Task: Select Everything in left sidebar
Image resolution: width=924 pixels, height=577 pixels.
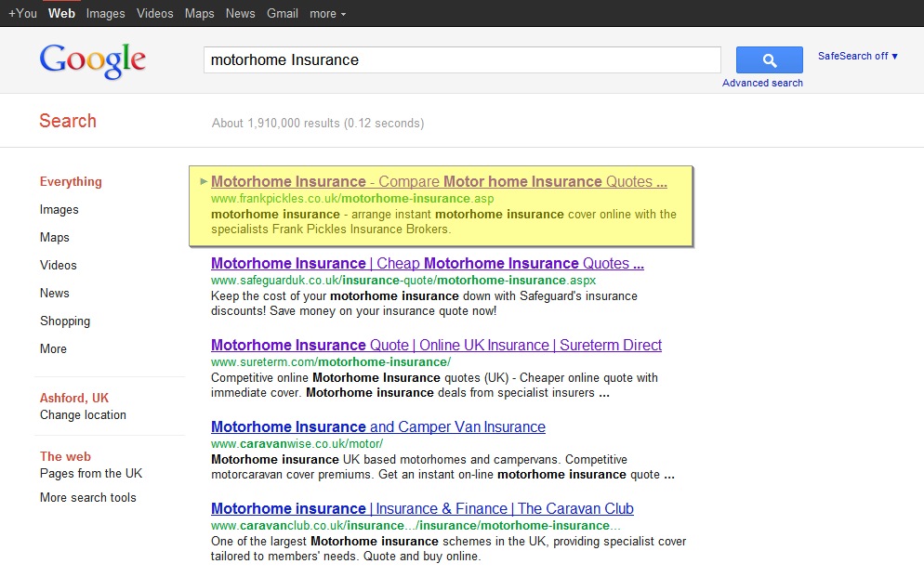Action: point(71,181)
